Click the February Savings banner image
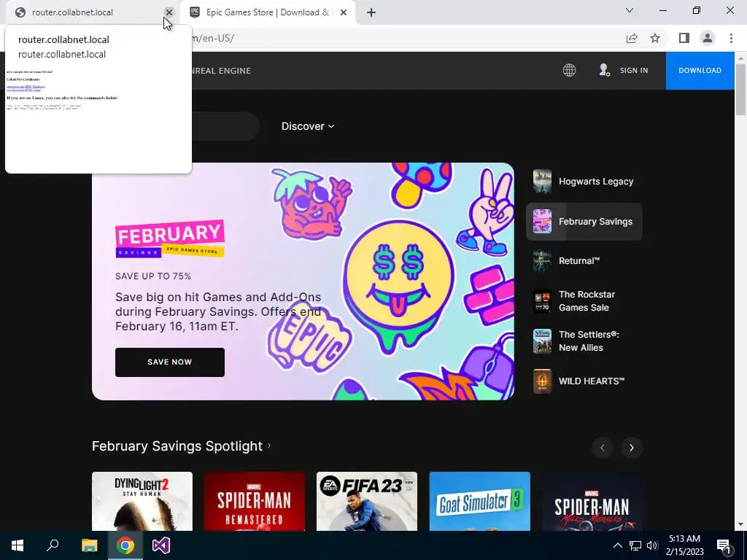The image size is (747, 560). pyautogui.click(x=303, y=281)
